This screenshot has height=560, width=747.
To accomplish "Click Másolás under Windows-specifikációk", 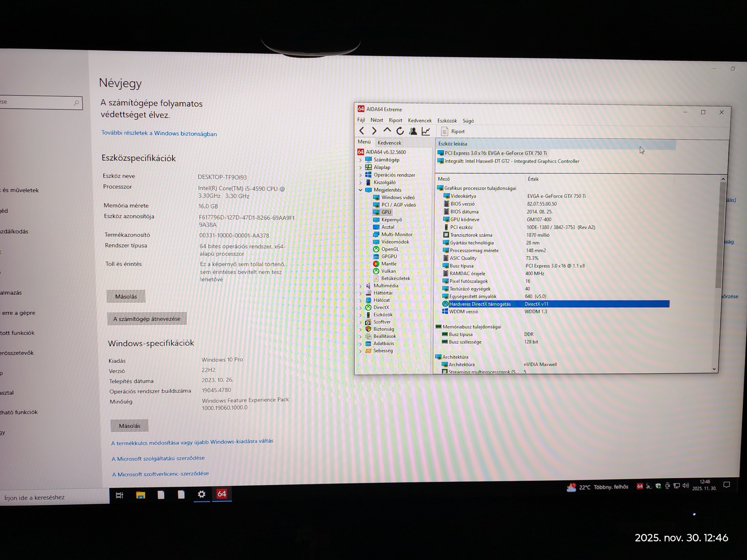I will coord(130,426).
